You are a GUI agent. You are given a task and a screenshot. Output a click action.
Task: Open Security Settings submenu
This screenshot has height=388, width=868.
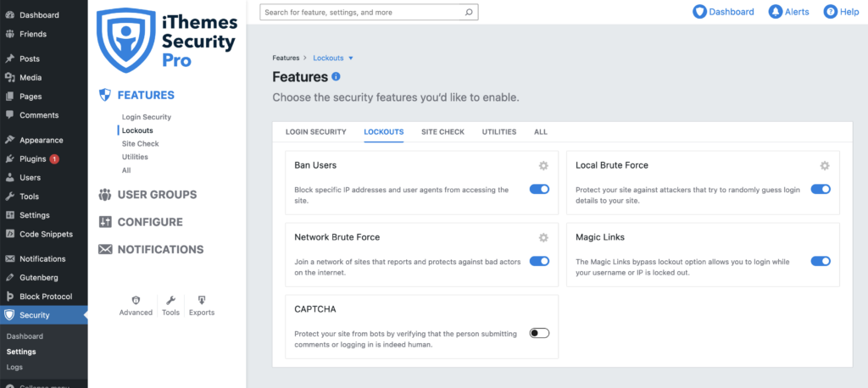[x=21, y=352]
